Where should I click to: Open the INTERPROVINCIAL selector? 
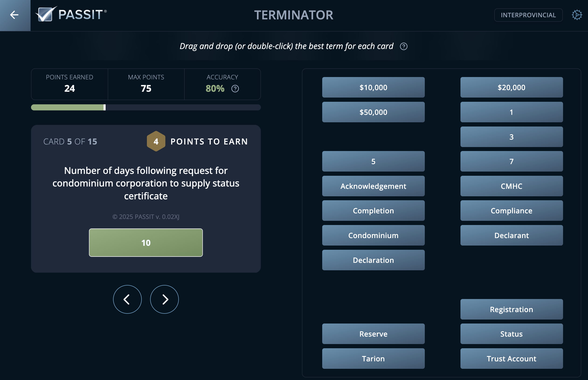(529, 15)
